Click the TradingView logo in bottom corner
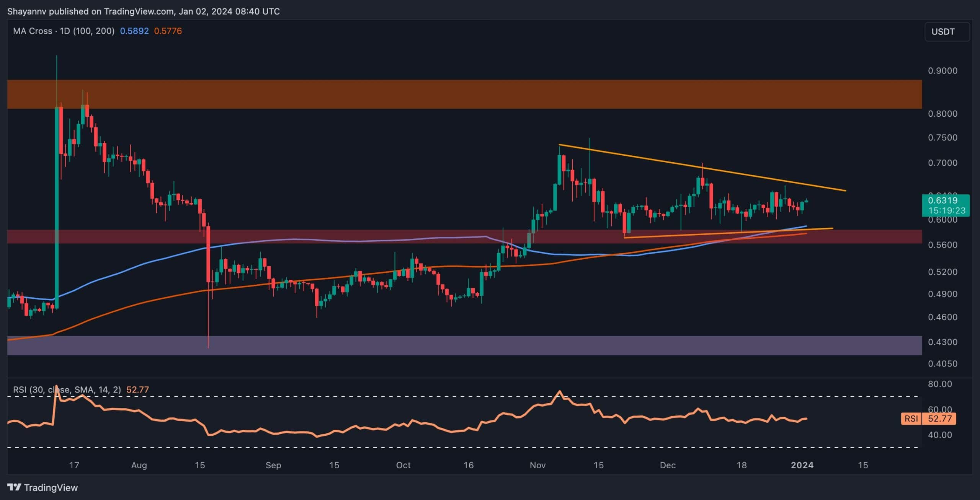The width and height of the screenshot is (980, 500). pos(42,488)
